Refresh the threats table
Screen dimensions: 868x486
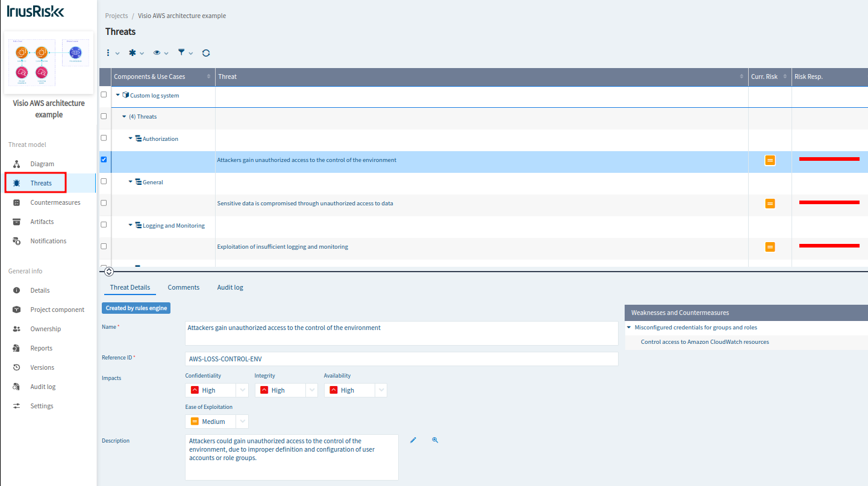click(206, 53)
